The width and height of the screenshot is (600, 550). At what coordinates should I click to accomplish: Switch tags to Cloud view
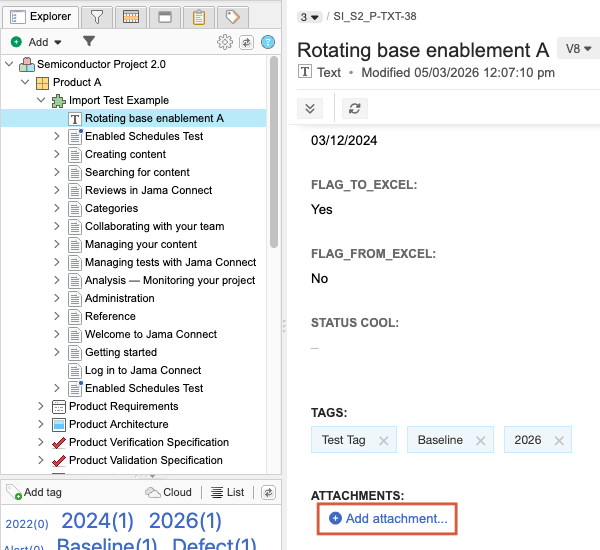coord(168,492)
